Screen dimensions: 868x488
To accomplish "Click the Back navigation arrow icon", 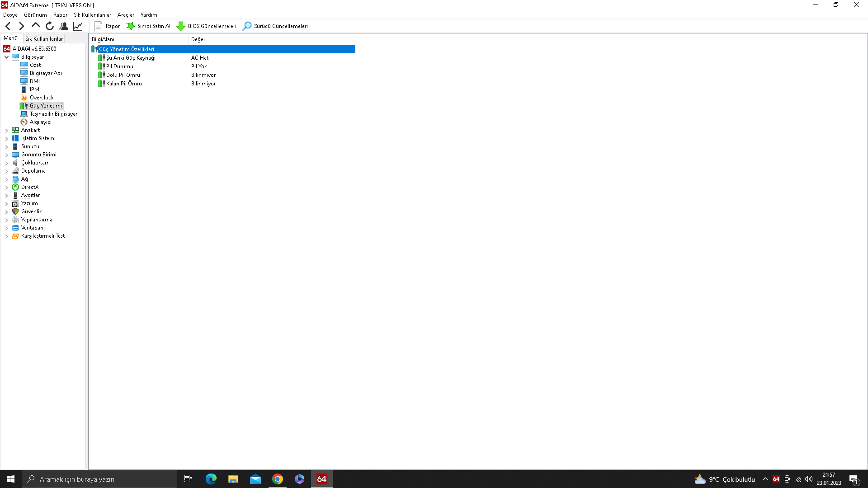I will pyautogui.click(x=8, y=26).
